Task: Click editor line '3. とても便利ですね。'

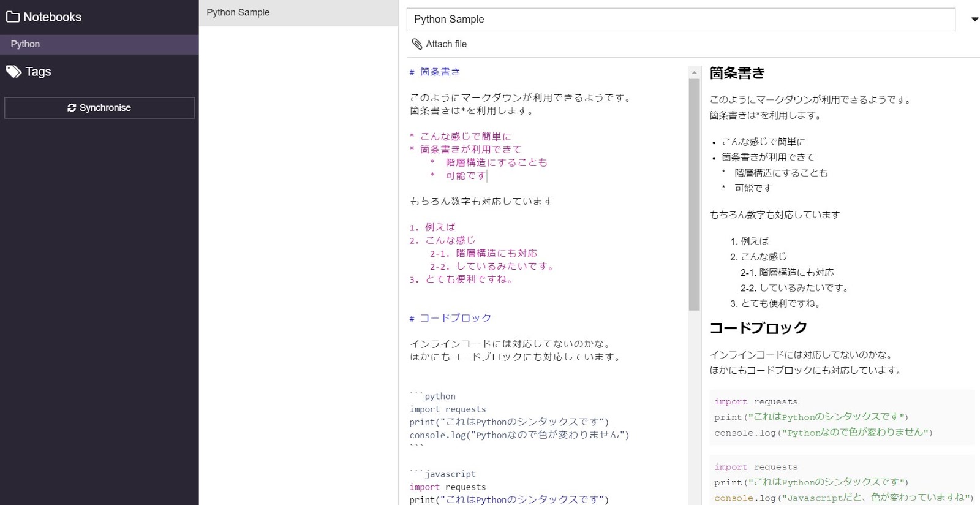Action: pyautogui.click(x=462, y=279)
